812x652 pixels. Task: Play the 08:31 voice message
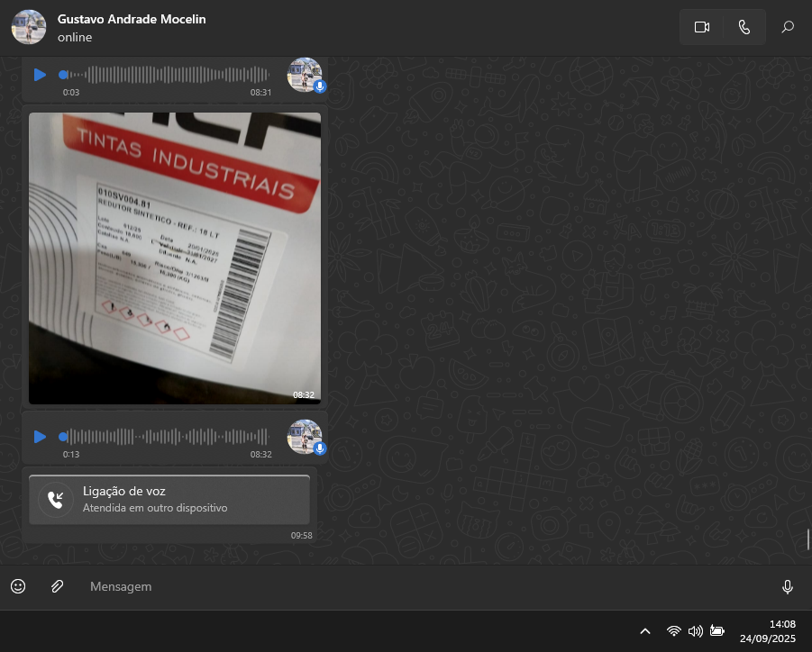pyautogui.click(x=40, y=75)
